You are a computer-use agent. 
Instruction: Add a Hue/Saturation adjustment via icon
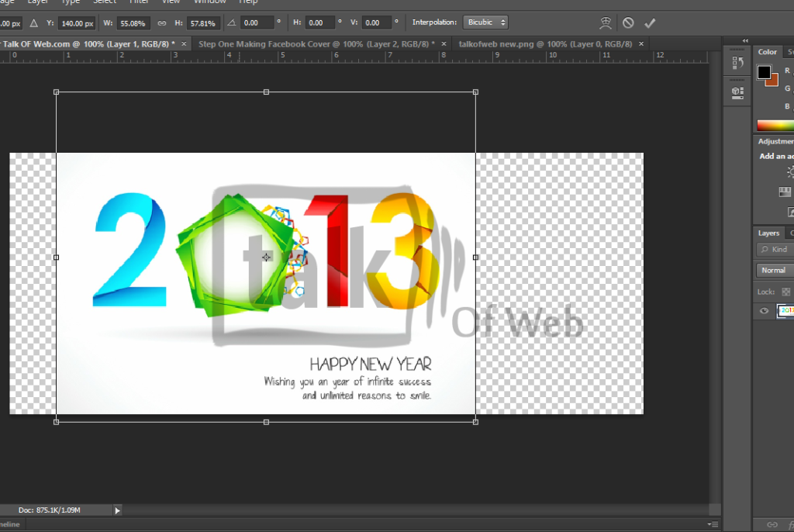point(785,192)
